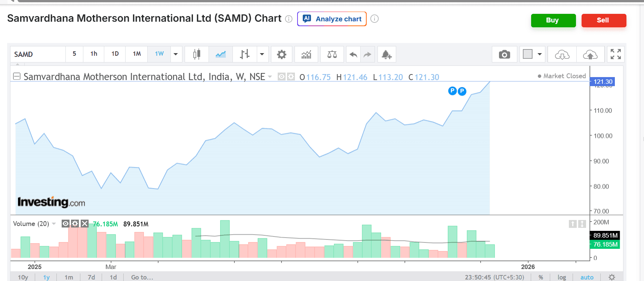
Task: Open Volume indicator settings gear
Action: point(75,224)
